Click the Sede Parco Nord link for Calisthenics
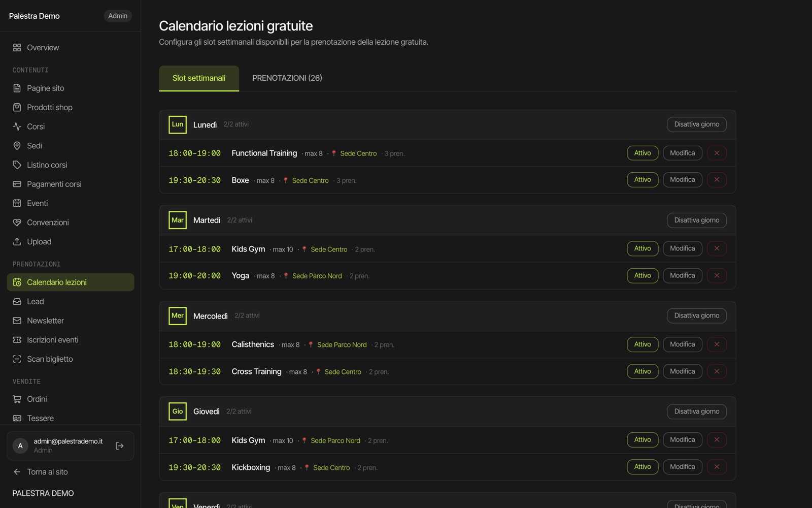Screen dimensions: 812x508 pos(342,345)
